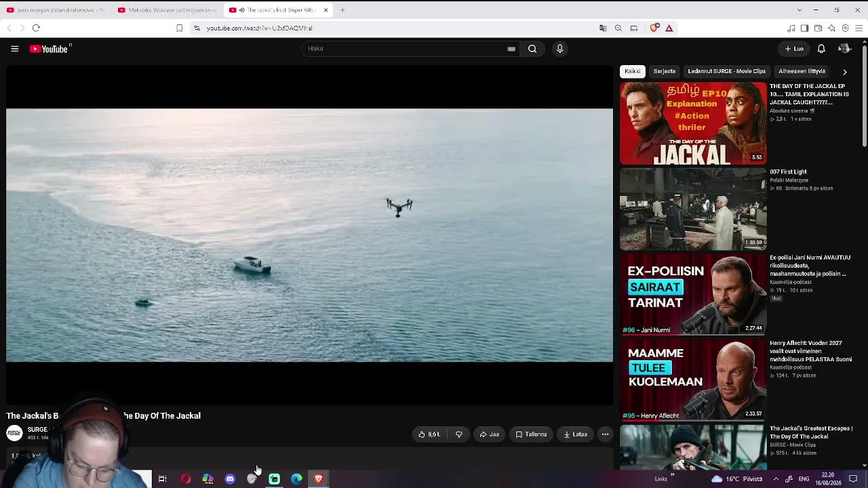Open the 007 First Light video thumbnail

click(693, 209)
